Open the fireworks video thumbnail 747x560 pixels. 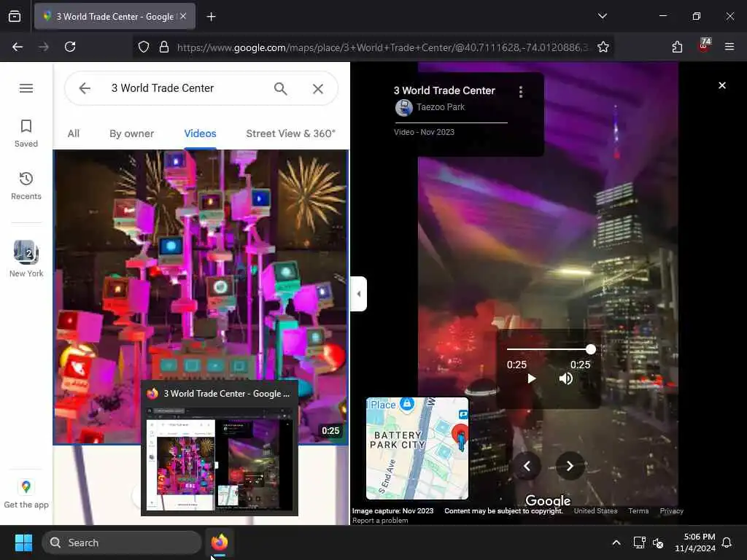(x=201, y=297)
